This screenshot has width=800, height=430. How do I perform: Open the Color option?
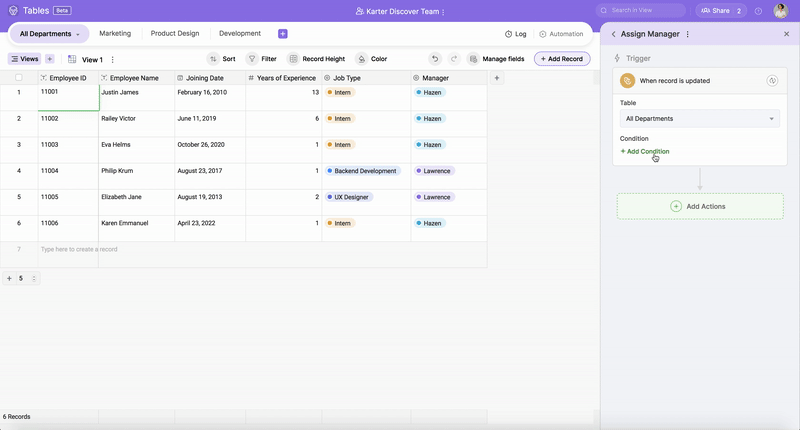371,59
